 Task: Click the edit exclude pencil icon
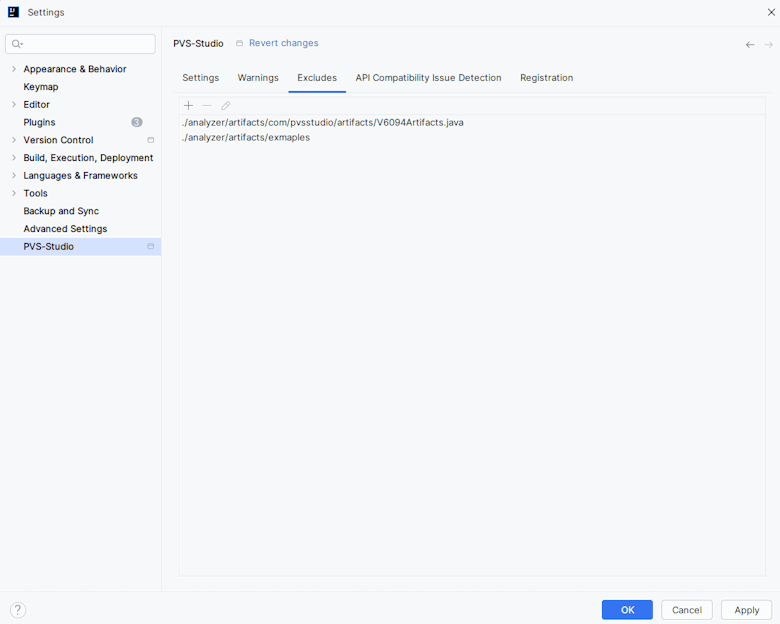[x=226, y=106]
